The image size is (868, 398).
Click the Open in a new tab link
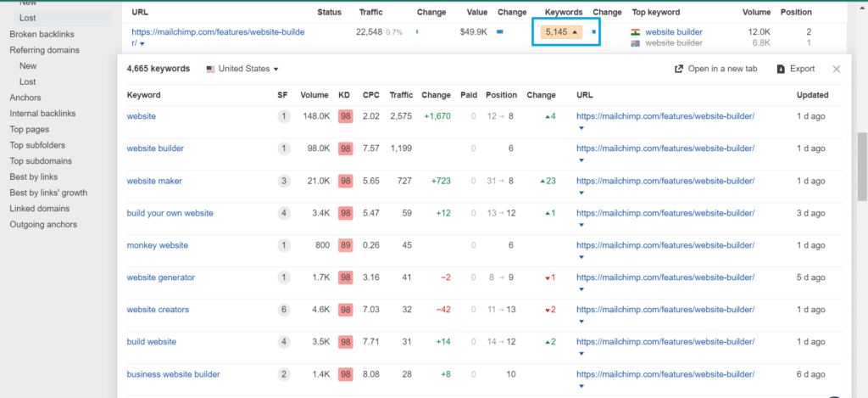pos(722,69)
